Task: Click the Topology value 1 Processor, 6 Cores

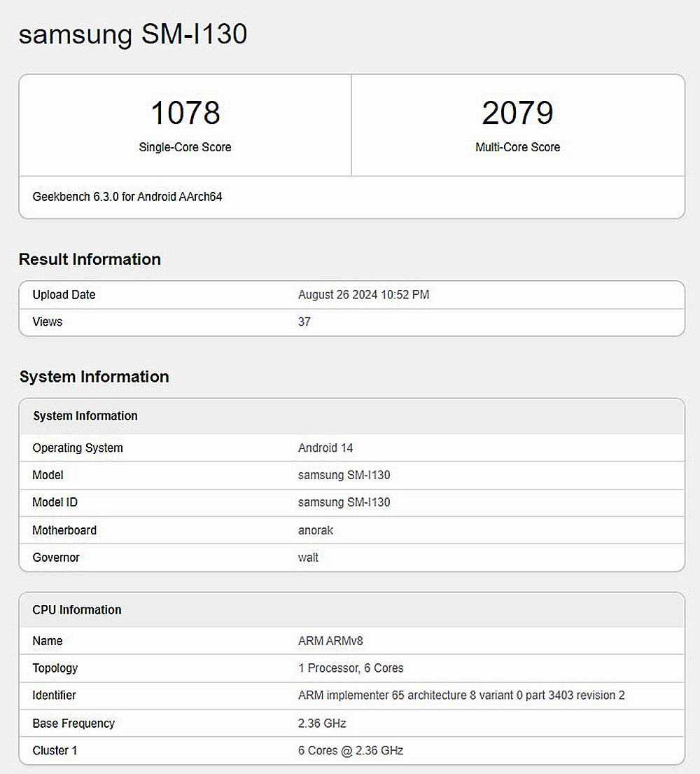Action: tap(351, 668)
